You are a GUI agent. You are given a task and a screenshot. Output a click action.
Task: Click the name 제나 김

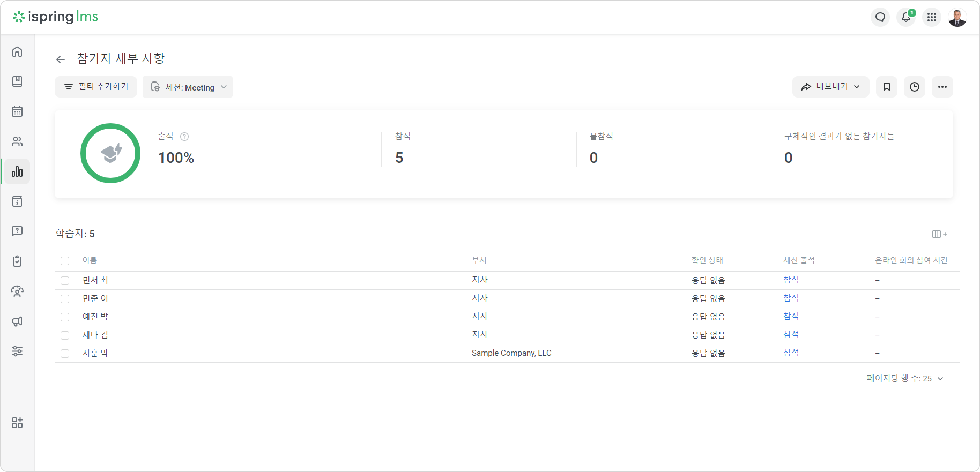(95, 335)
